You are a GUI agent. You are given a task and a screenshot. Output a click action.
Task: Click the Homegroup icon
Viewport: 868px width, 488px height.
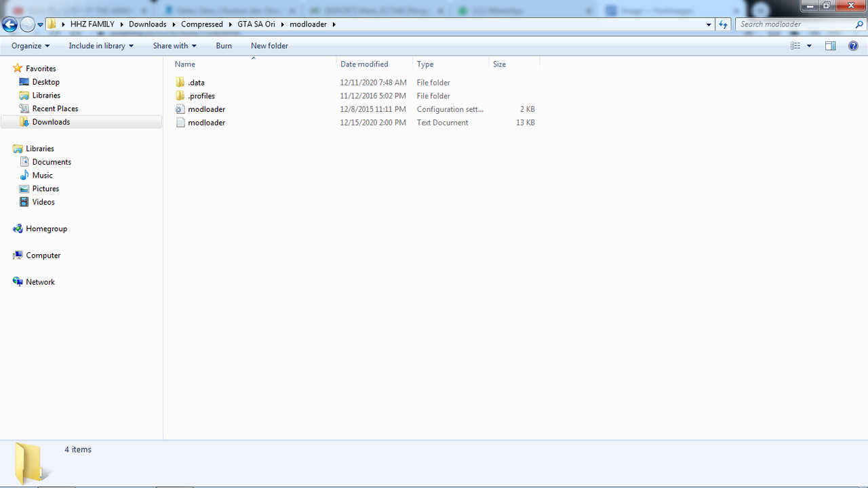(x=18, y=228)
